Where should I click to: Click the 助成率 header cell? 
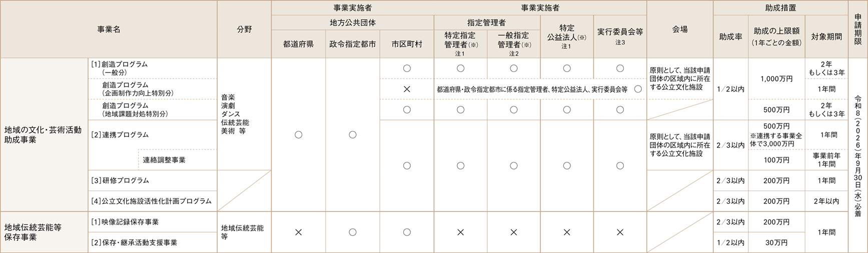click(730, 36)
